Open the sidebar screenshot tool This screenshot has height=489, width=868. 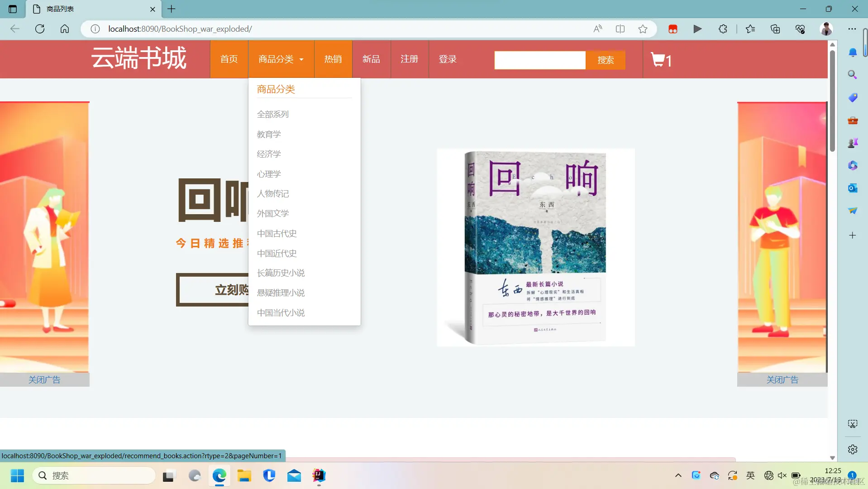[x=853, y=424]
